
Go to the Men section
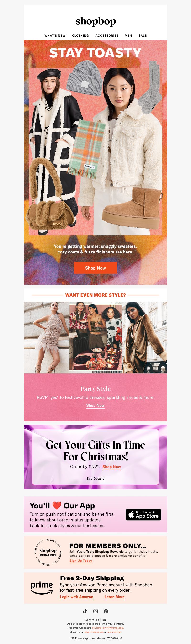coord(128,35)
